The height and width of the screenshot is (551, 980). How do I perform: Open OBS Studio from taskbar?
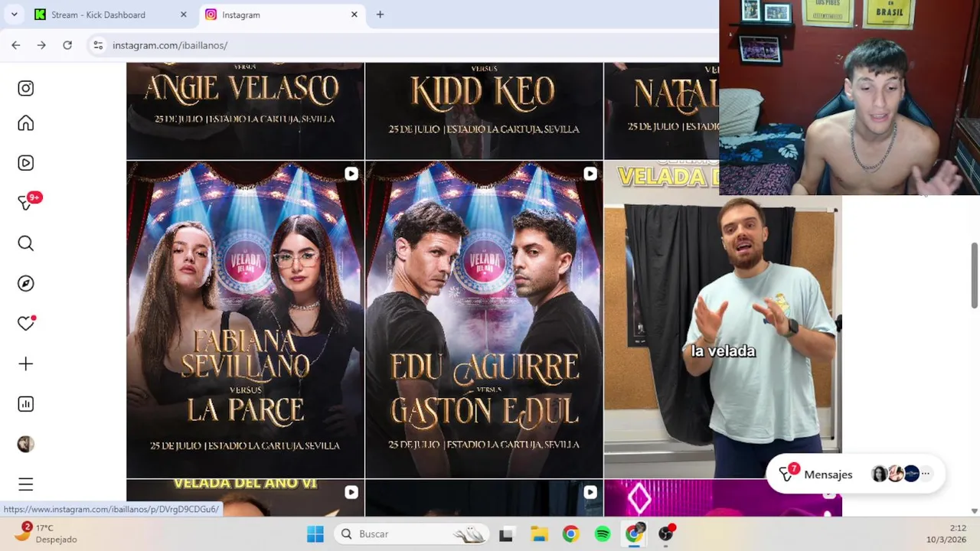(x=667, y=533)
